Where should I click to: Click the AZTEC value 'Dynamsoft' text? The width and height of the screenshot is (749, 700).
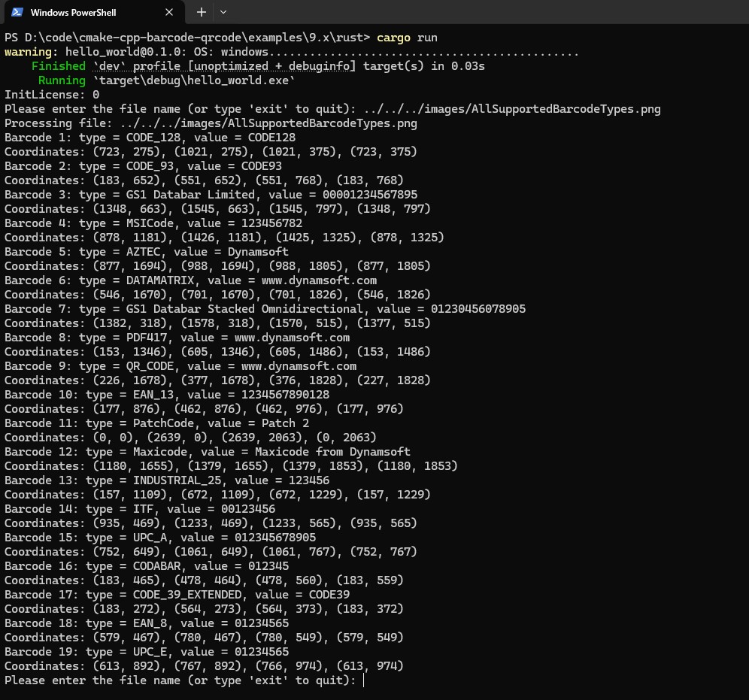(258, 252)
